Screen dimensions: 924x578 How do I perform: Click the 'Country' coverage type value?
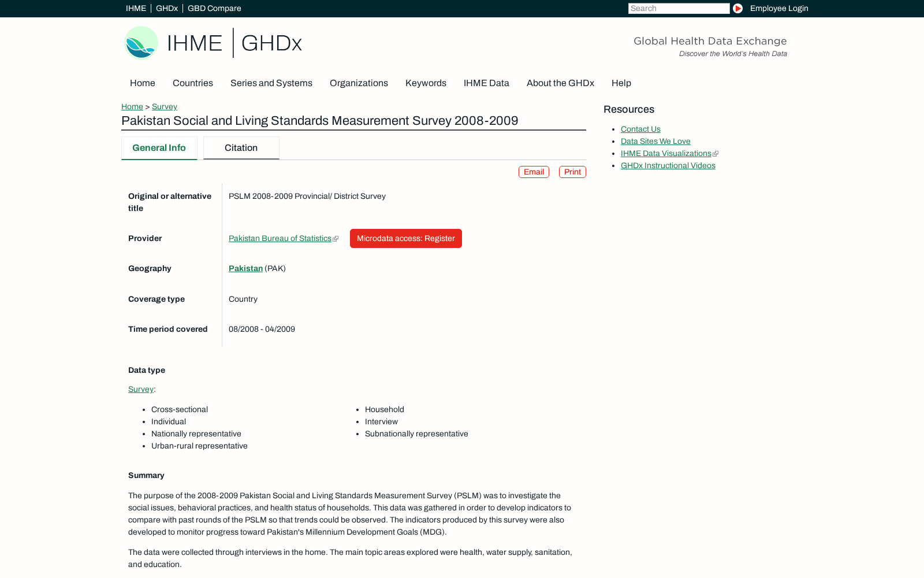coord(243,299)
